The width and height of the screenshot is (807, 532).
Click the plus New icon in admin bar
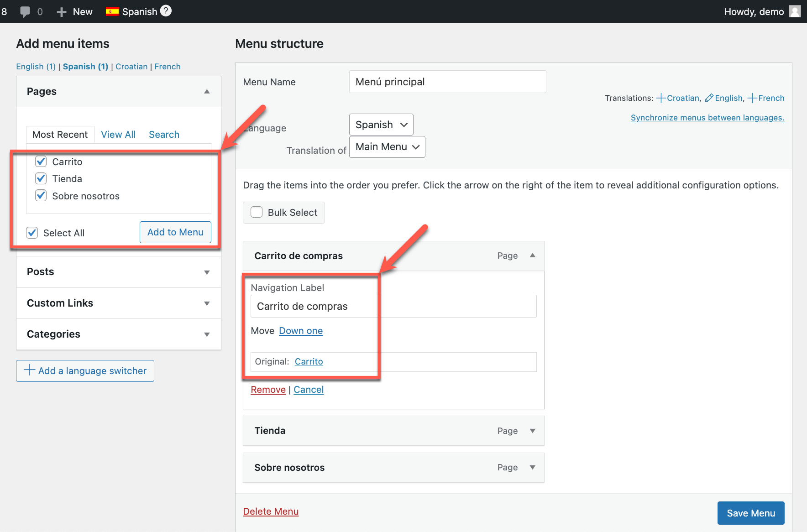pos(62,12)
